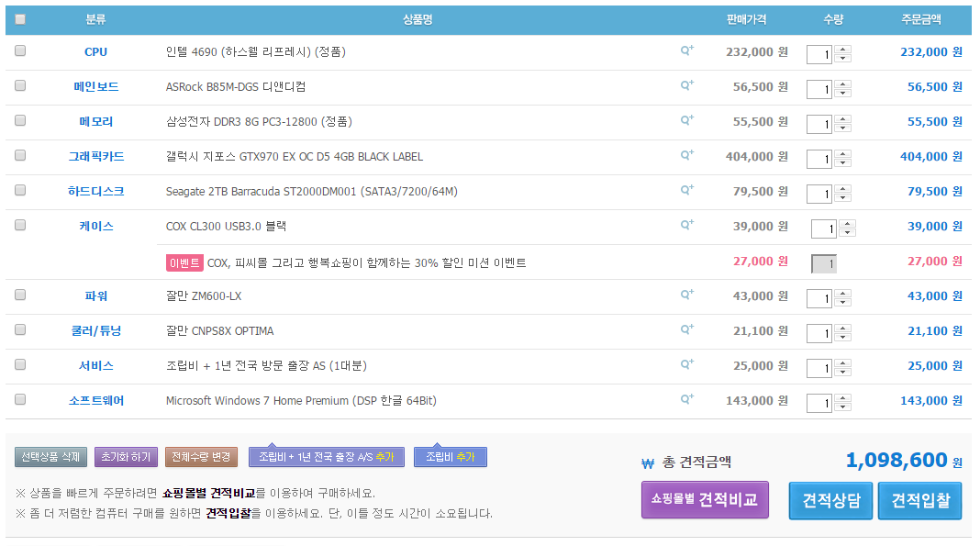This screenshot has width=980, height=546.
Task: Click quantity field for 서비스 row
Action: (819, 368)
